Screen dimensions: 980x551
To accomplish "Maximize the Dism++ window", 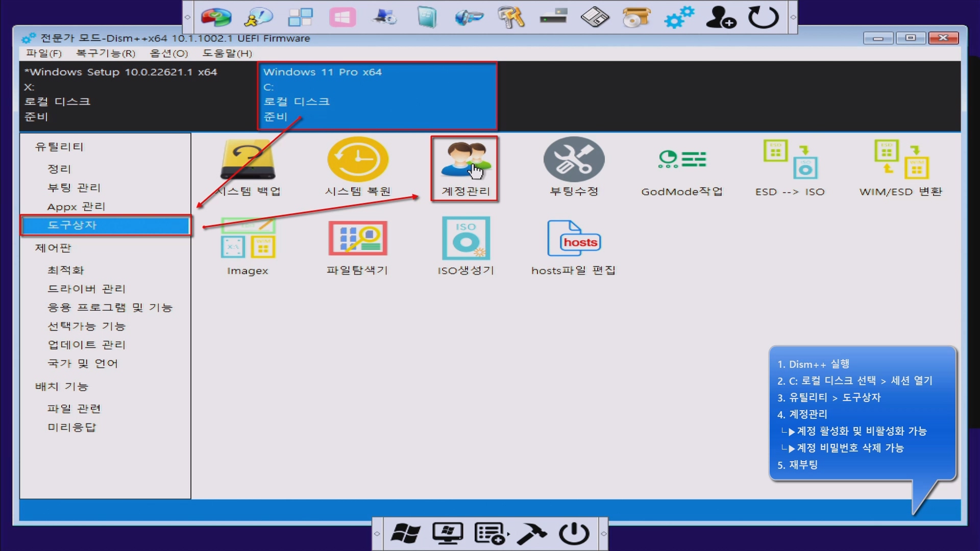I will [x=910, y=38].
